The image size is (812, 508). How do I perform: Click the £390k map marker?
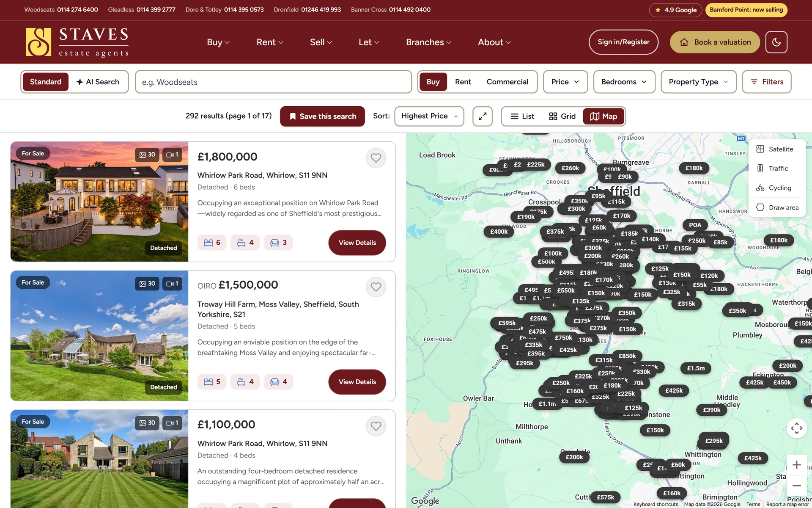point(711,410)
